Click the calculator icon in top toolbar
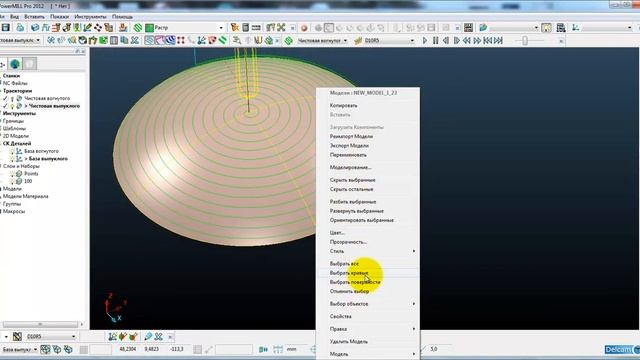640x360 pixels. pyautogui.click(x=245, y=28)
